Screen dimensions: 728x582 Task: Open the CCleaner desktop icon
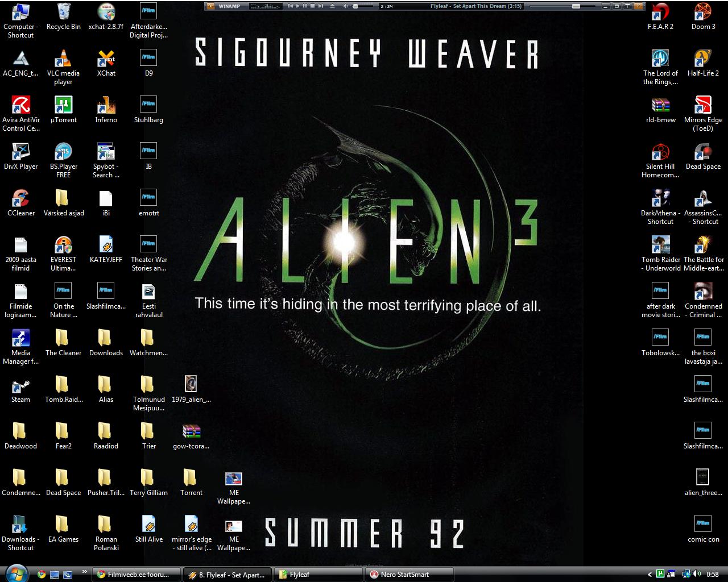tap(21, 202)
